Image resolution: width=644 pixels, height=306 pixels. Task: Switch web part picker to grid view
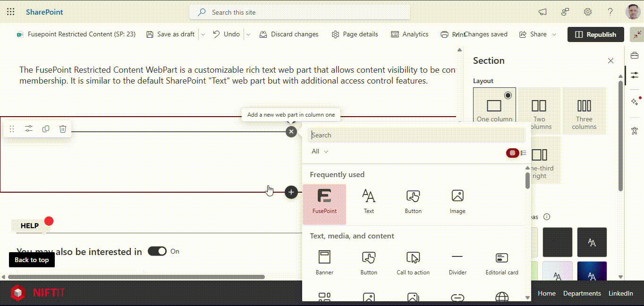click(x=512, y=153)
